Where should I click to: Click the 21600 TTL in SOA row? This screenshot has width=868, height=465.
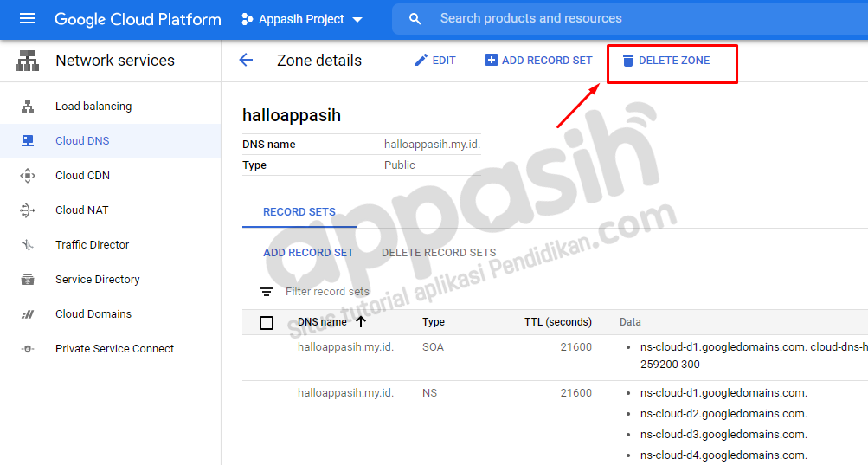[575, 347]
